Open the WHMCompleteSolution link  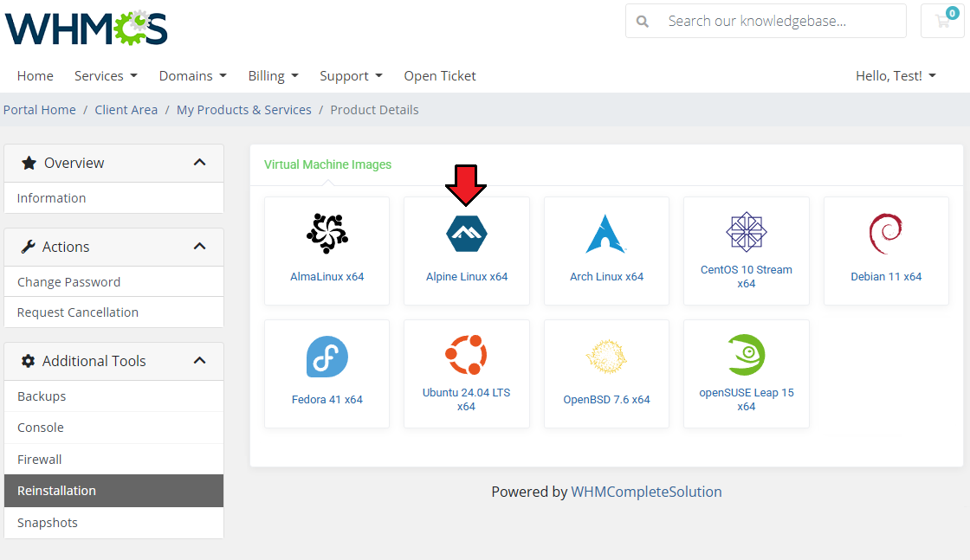[x=646, y=492]
